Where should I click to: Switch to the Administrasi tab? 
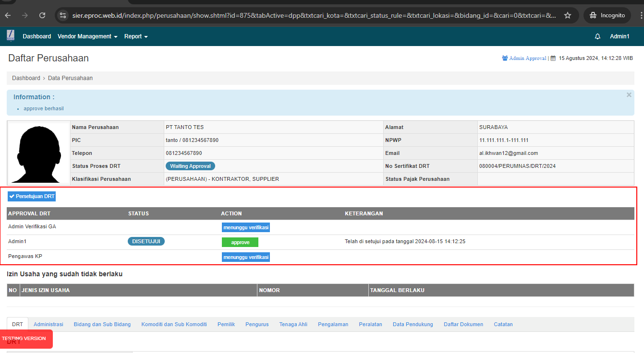pos(49,324)
